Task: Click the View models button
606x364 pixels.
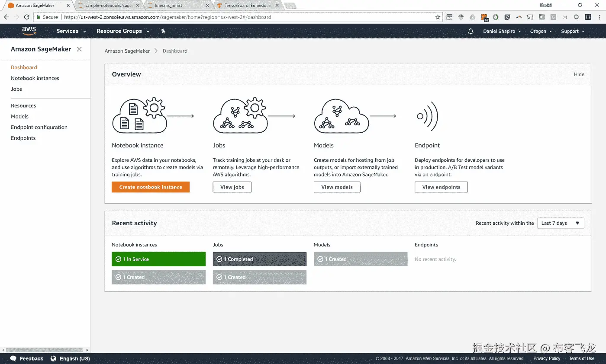Action: point(337,187)
